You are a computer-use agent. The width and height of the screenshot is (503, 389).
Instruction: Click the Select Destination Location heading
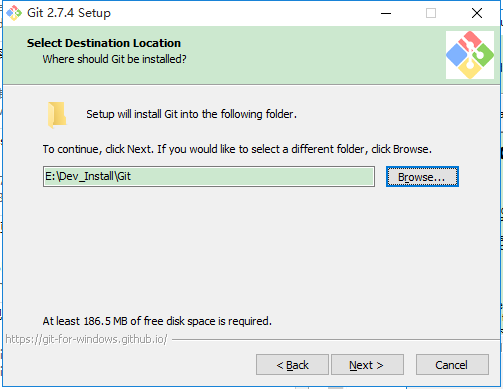click(104, 43)
